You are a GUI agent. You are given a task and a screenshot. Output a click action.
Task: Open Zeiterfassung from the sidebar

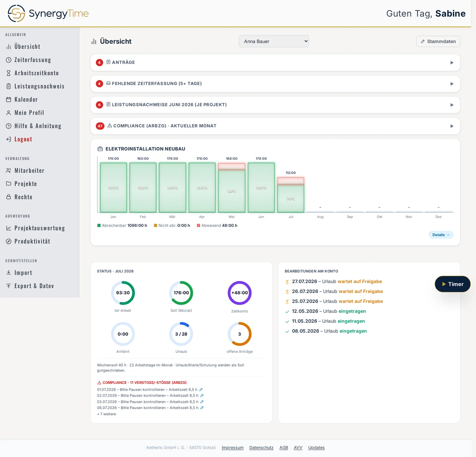pyautogui.click(x=33, y=60)
